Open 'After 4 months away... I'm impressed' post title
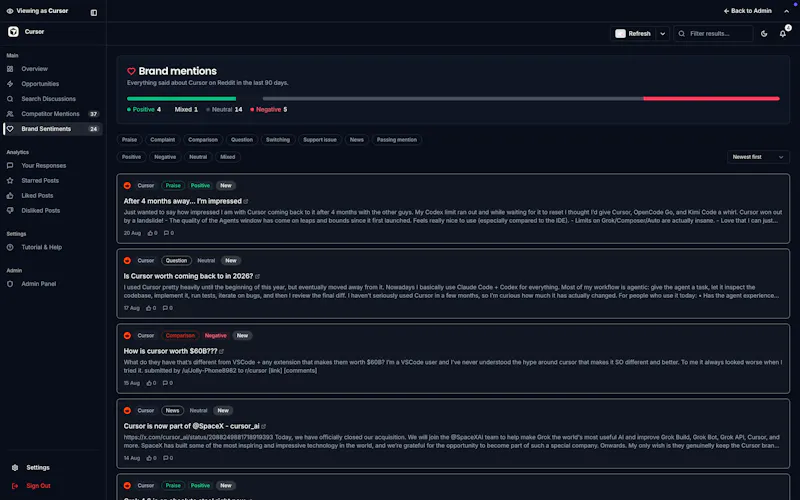800x500 pixels. tap(183, 202)
